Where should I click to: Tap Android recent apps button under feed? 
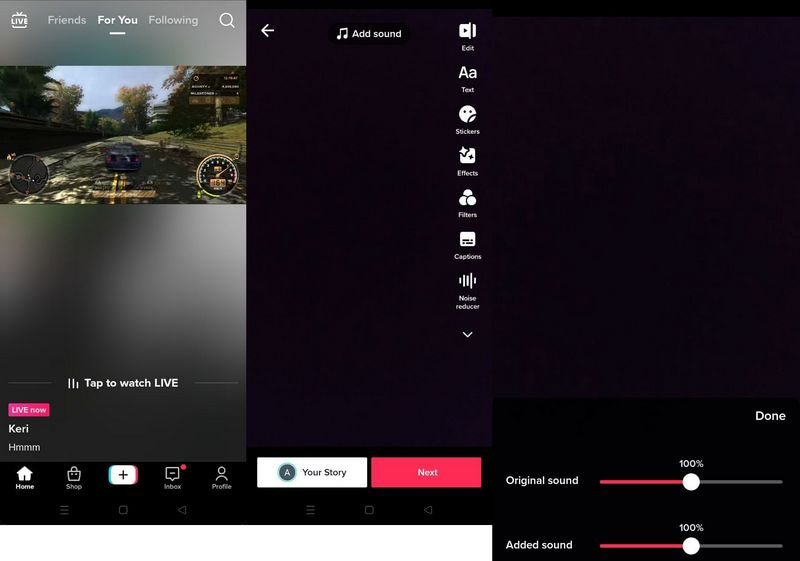[64, 510]
